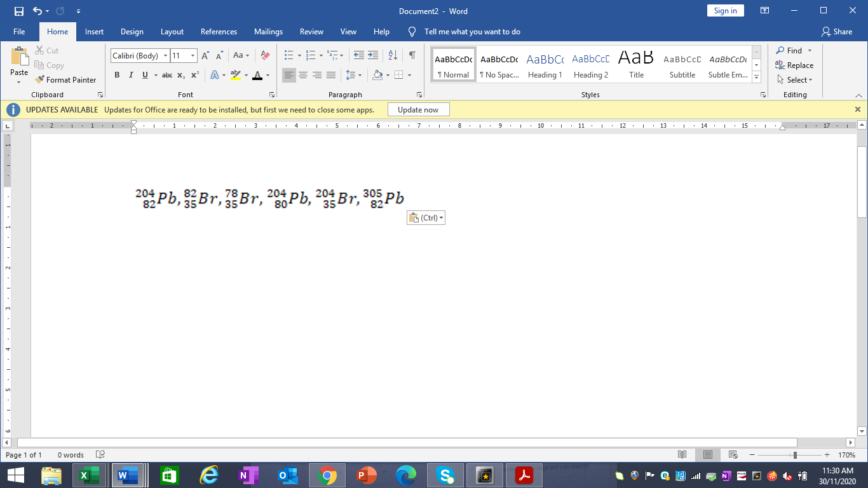Viewport: 868px width, 488px height.
Task: Click the Share button
Action: tap(837, 32)
